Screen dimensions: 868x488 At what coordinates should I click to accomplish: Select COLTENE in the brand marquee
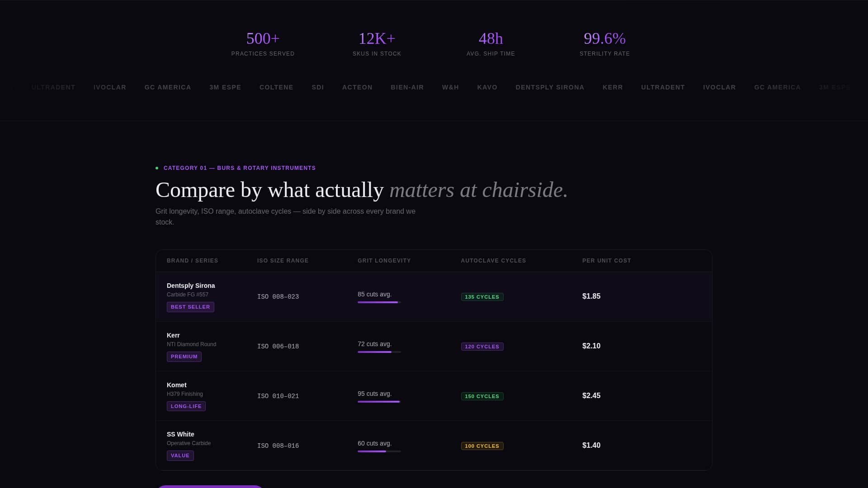click(276, 87)
